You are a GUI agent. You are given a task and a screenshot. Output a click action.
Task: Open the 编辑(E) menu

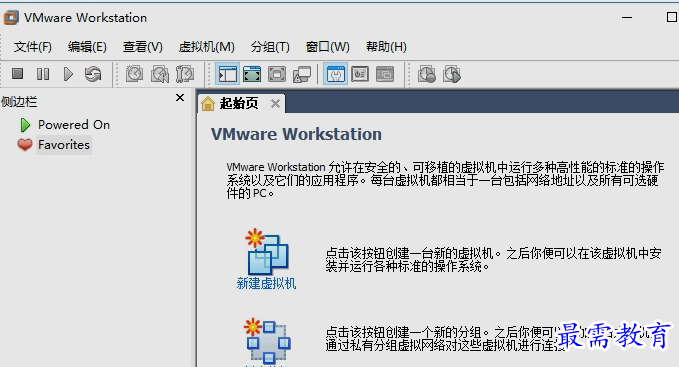87,46
